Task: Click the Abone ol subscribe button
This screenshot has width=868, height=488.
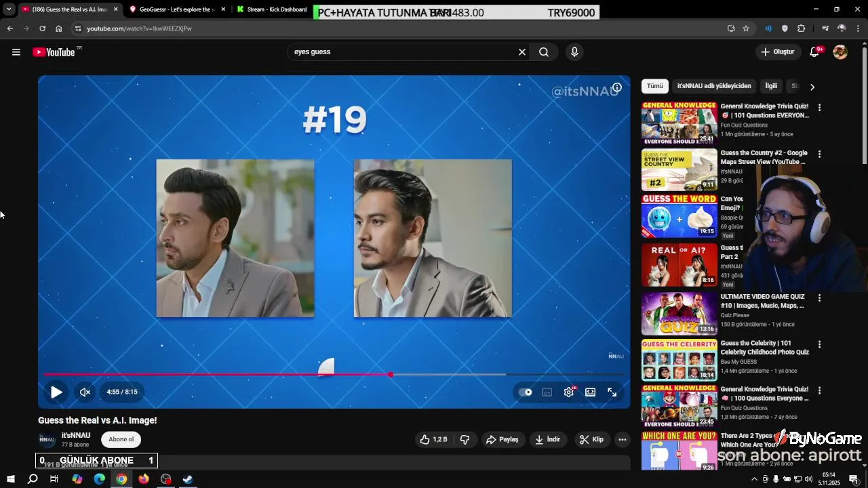Action: coord(121,439)
